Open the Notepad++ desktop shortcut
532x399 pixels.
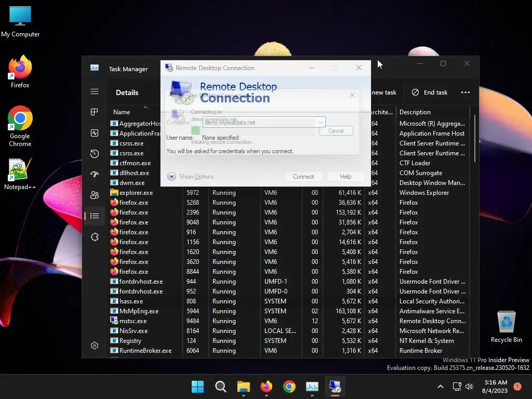click(x=20, y=174)
